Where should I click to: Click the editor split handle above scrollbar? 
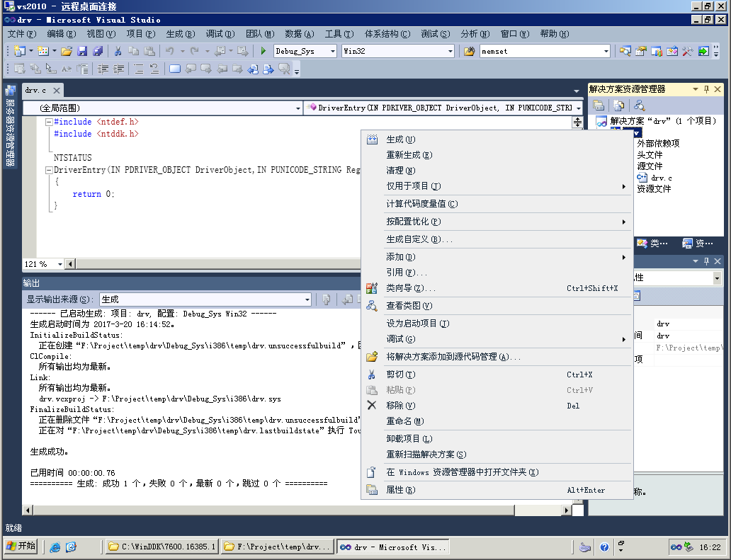coord(577,122)
